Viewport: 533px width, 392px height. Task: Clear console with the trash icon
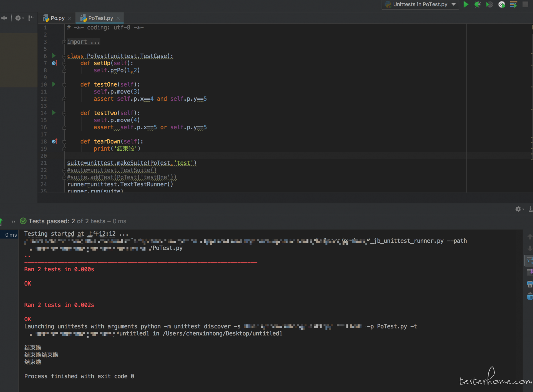coord(530,296)
